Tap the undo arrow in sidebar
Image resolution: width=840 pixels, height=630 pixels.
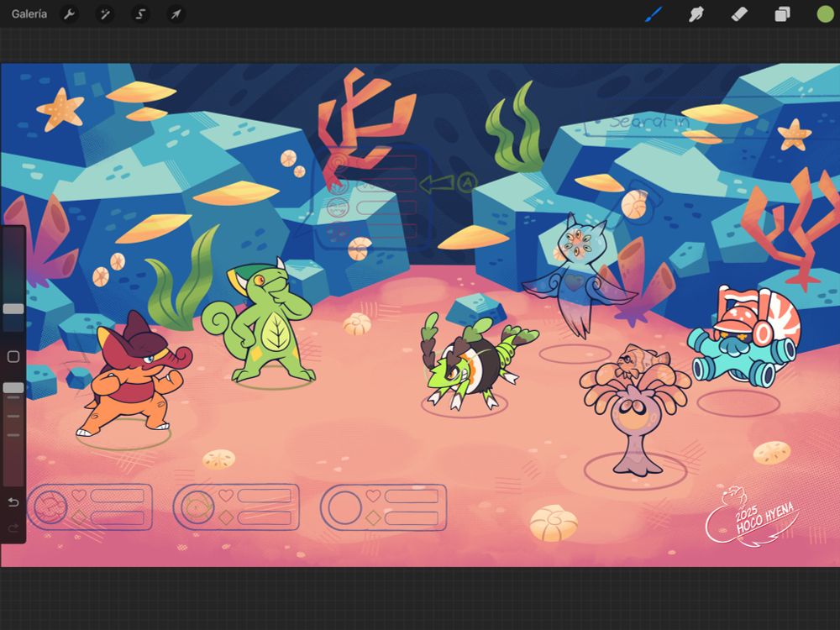13,502
